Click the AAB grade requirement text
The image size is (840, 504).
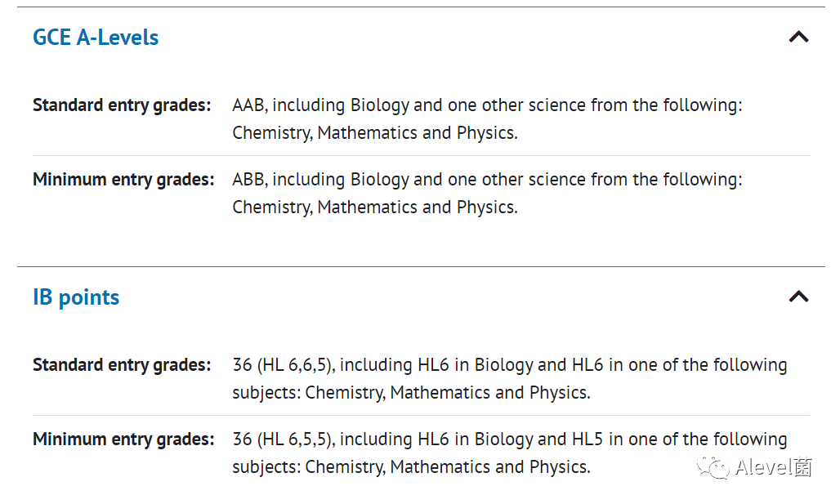[250, 105]
